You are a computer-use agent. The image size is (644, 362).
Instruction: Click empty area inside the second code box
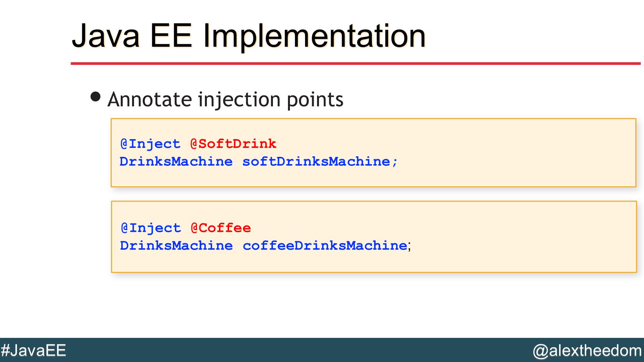coord(521,237)
